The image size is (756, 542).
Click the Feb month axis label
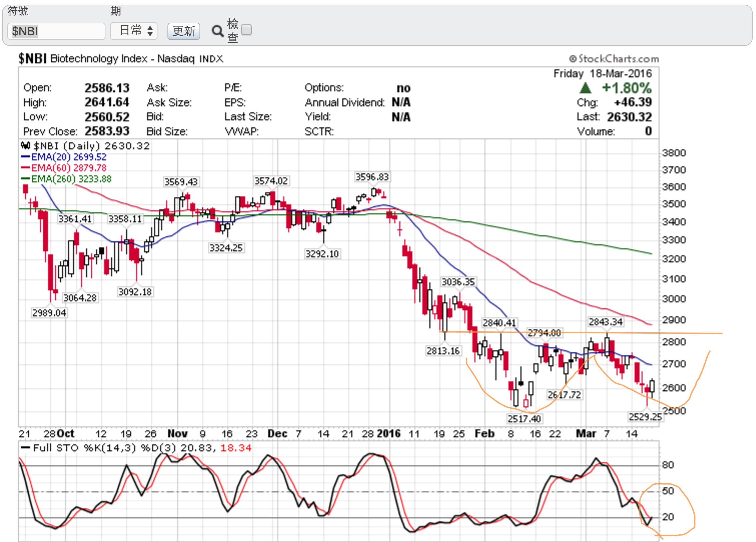tap(484, 434)
